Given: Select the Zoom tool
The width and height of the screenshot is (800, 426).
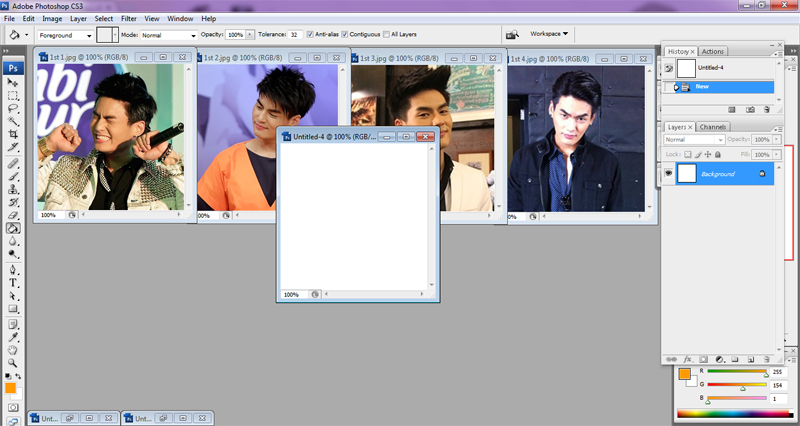Looking at the screenshot, I should tap(13, 363).
